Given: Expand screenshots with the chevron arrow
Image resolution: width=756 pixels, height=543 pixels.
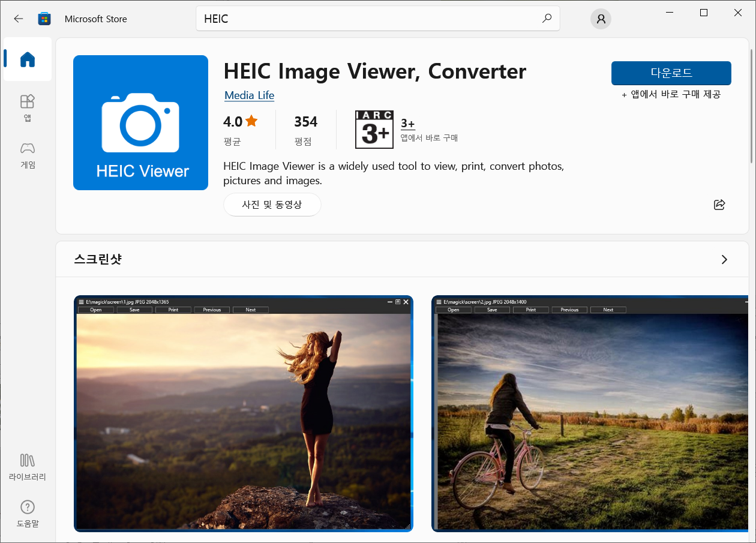Looking at the screenshot, I should pos(724,259).
